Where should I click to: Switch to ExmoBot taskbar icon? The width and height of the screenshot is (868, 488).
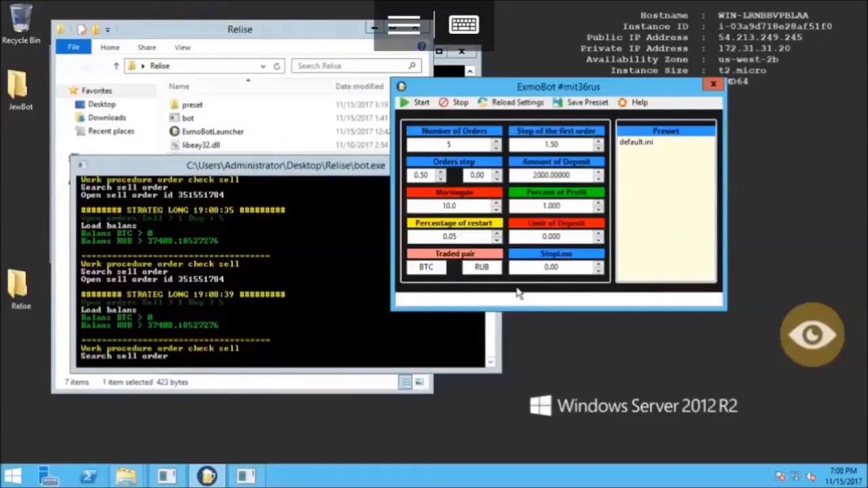click(x=208, y=476)
